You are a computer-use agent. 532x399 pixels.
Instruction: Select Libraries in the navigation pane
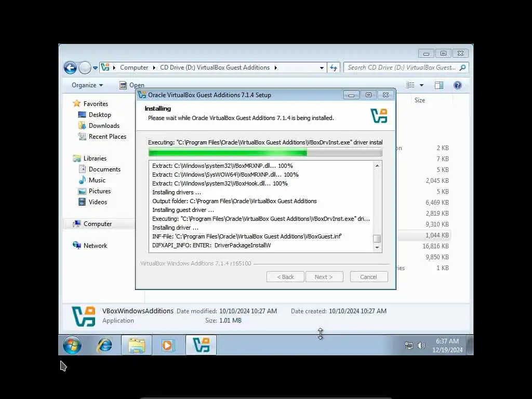[95, 158]
